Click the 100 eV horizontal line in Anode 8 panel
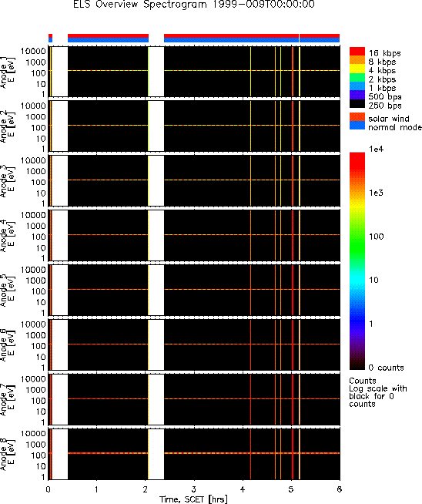This screenshot has height=504, width=422. pos(203,453)
